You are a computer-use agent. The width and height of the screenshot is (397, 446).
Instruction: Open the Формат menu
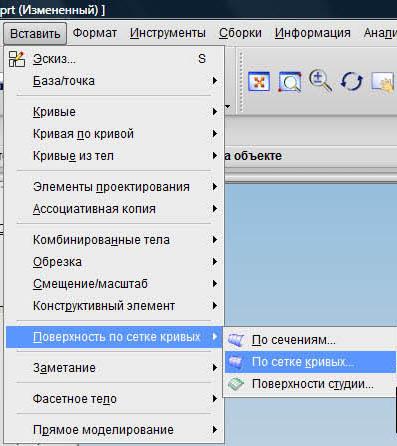[95, 33]
